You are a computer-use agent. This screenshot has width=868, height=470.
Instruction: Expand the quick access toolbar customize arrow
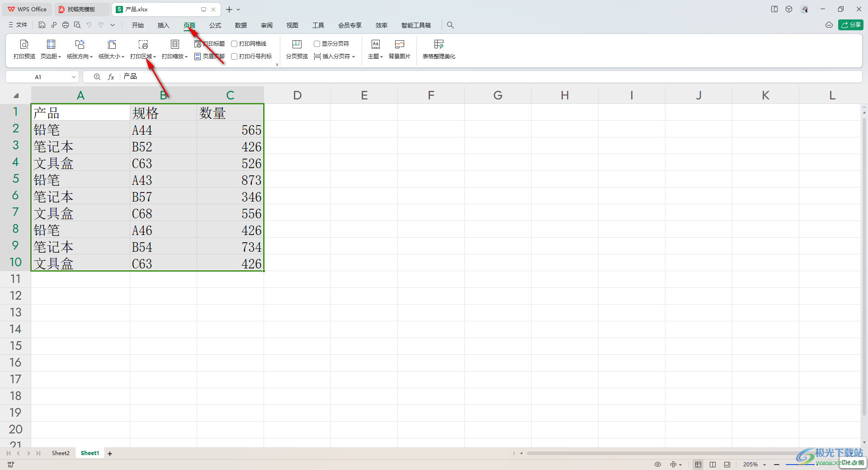coord(113,25)
